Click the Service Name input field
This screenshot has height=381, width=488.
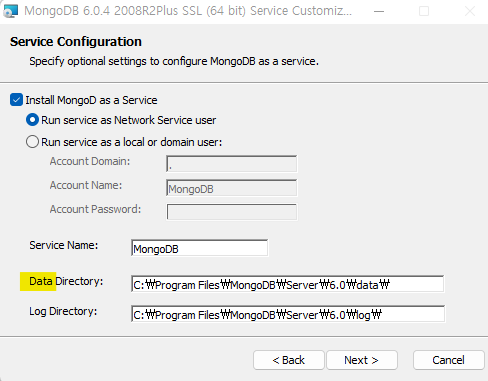point(200,248)
